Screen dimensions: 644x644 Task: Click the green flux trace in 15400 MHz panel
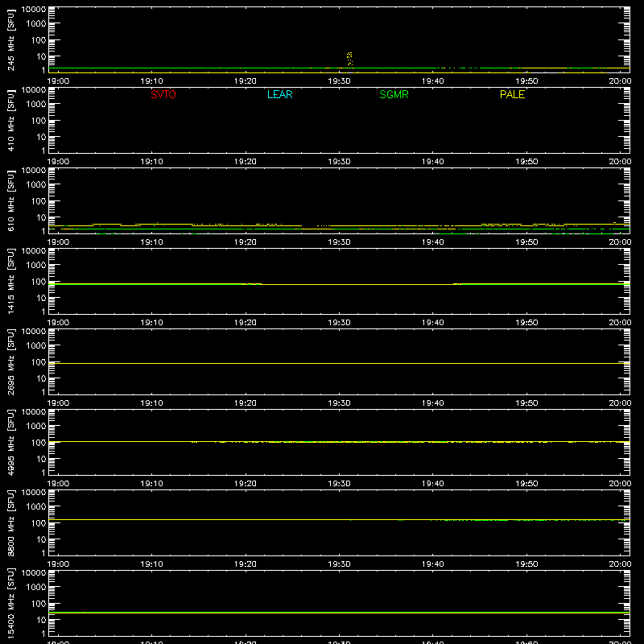(x=339, y=613)
